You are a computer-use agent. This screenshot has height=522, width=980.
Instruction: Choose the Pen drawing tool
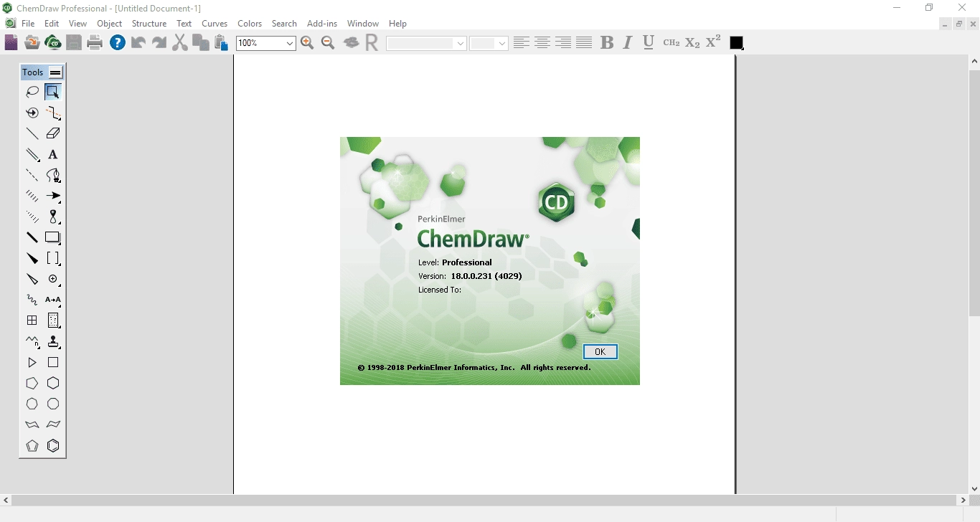tap(53, 175)
